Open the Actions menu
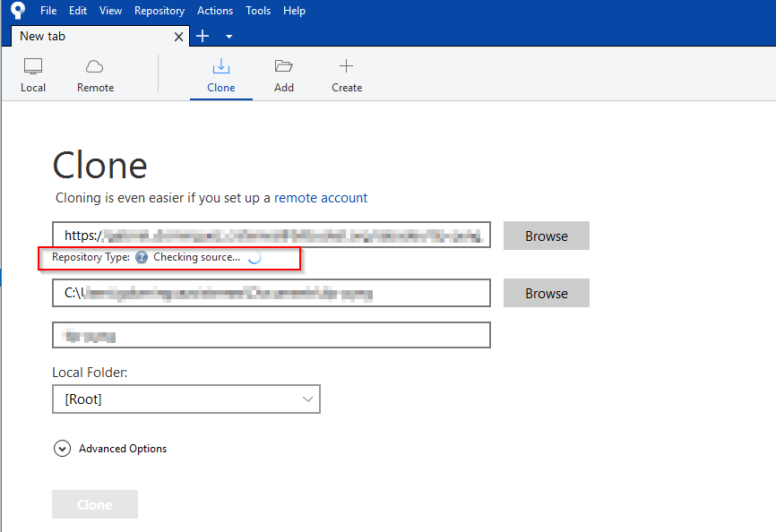Viewport: 776px width, 532px height. click(x=215, y=11)
